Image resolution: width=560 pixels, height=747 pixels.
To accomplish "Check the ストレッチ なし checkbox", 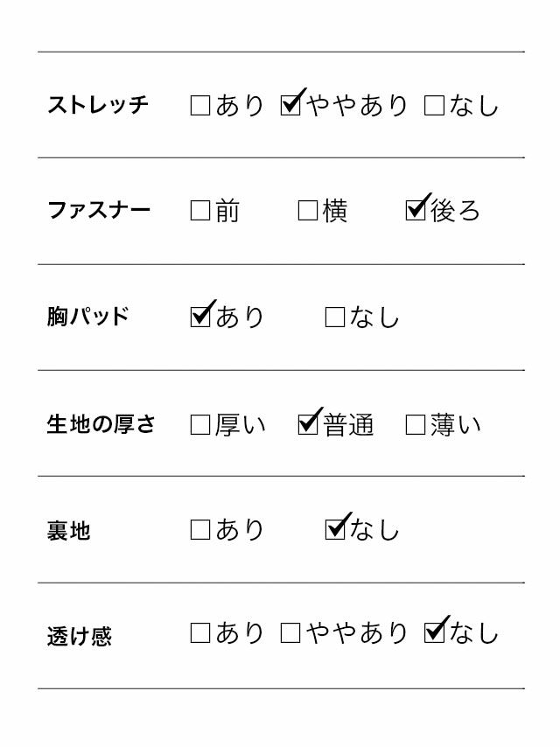I will pyautogui.click(x=434, y=106).
